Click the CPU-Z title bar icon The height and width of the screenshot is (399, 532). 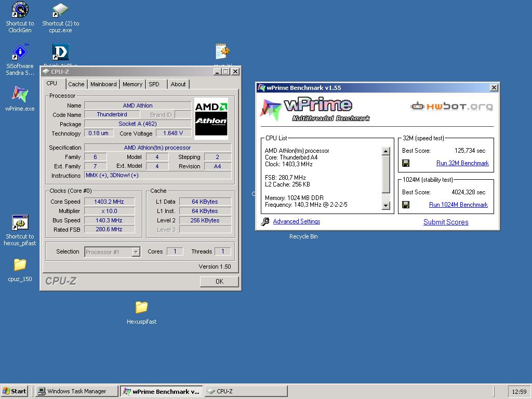click(46, 72)
